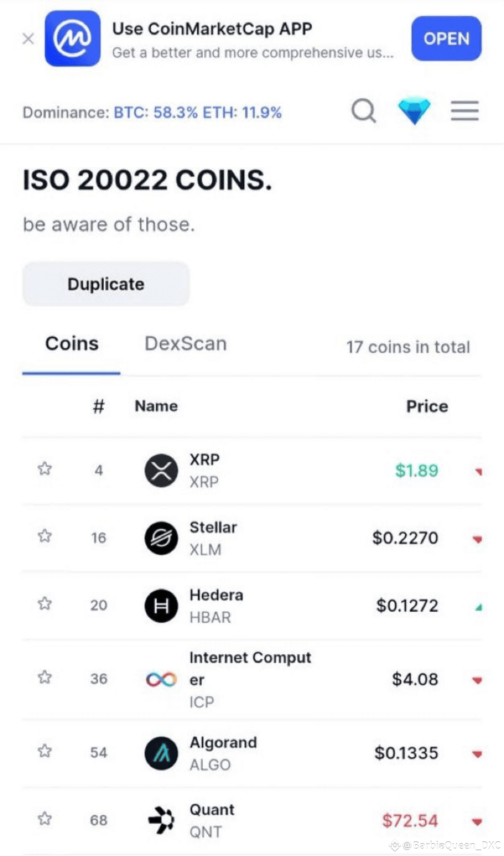Viewport: 504px width, 856px height.
Task: Switch to the DexScan tab
Action: (186, 344)
